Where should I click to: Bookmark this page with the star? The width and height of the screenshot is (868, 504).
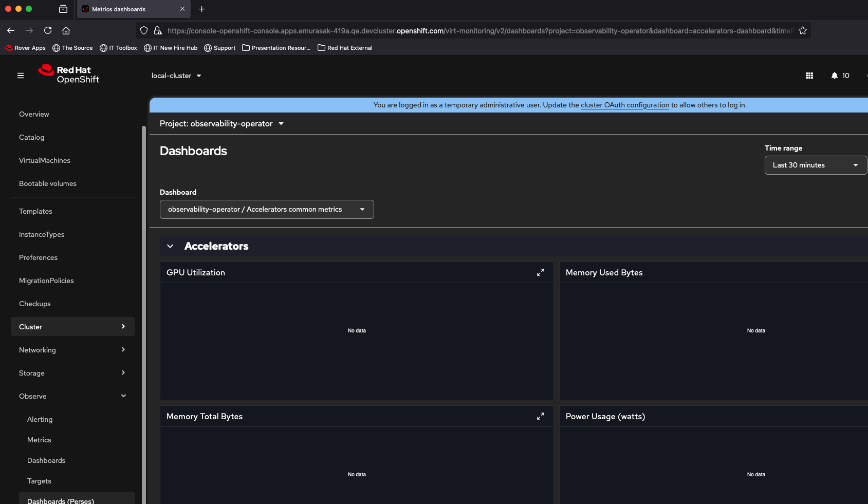[803, 30]
